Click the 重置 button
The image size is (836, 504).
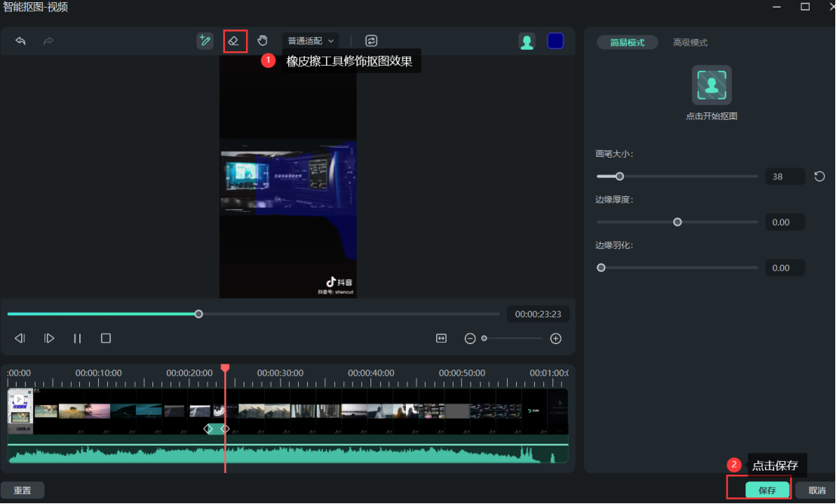[x=23, y=490]
